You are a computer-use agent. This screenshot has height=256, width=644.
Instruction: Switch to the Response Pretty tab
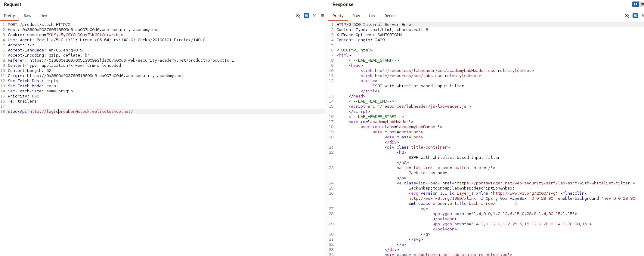(338, 16)
